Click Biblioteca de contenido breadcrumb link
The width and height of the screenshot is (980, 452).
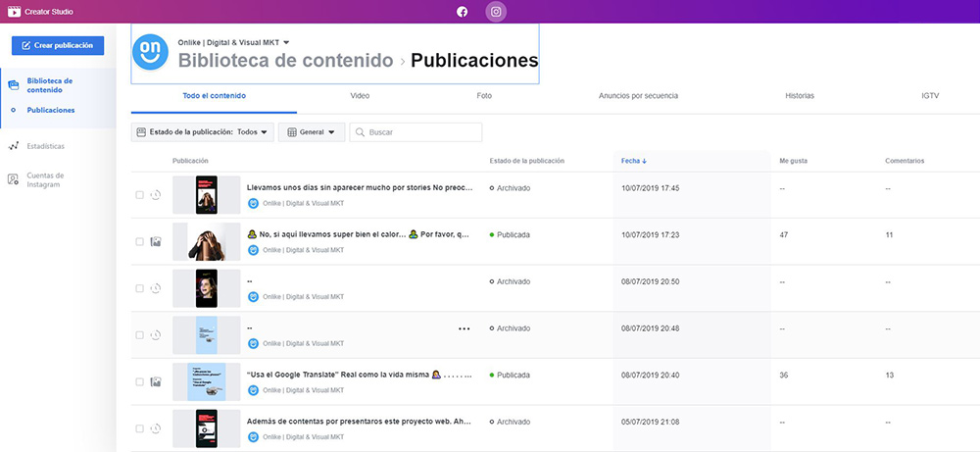coord(285,61)
